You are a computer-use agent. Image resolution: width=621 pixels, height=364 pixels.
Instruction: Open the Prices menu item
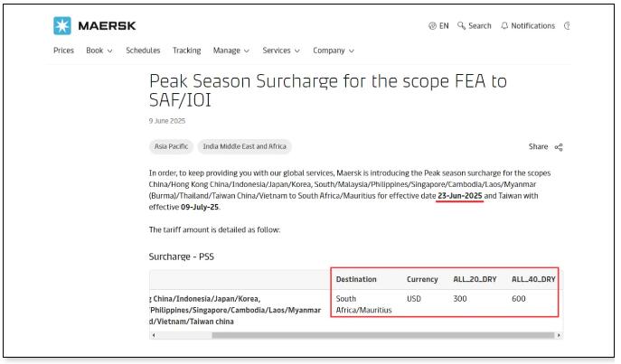point(63,51)
